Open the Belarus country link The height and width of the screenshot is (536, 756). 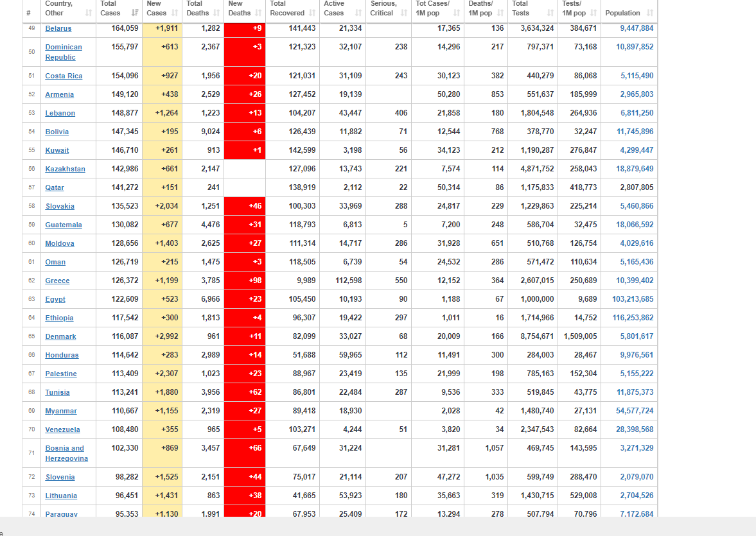(x=58, y=28)
